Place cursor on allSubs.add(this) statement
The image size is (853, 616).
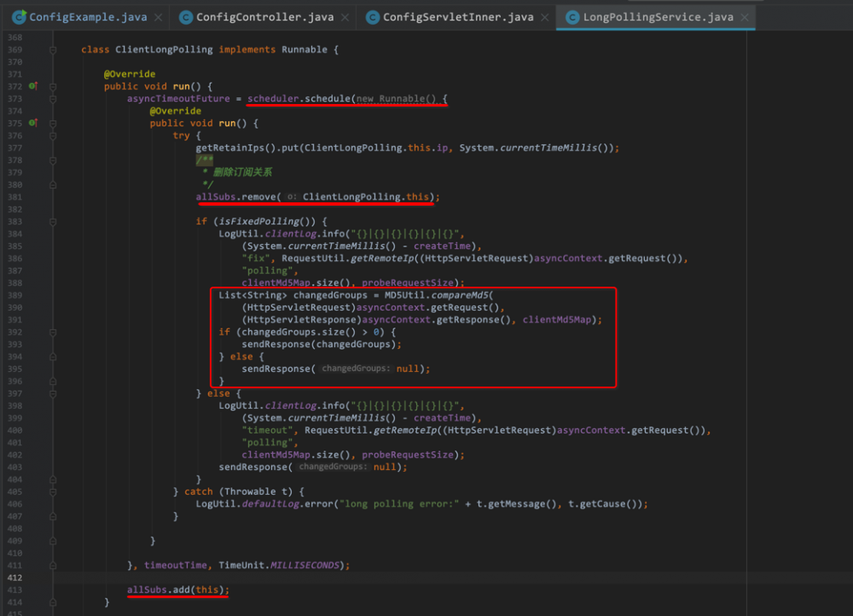[x=177, y=590]
